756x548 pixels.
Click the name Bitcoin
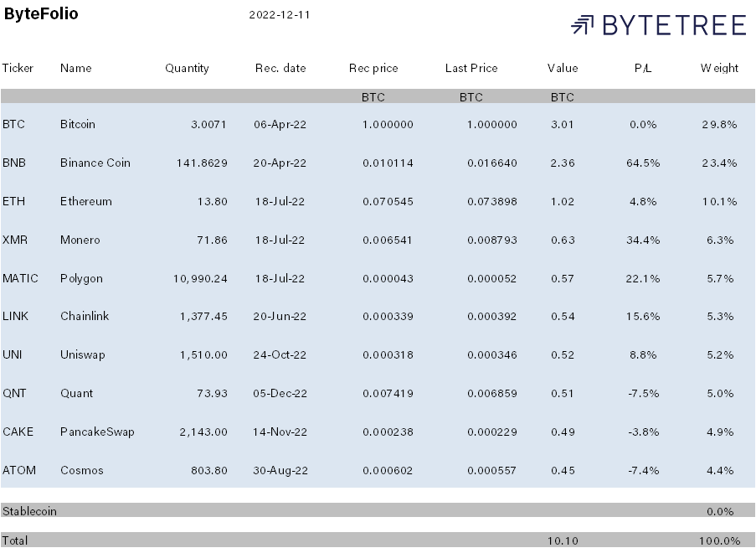pyautogui.click(x=78, y=124)
